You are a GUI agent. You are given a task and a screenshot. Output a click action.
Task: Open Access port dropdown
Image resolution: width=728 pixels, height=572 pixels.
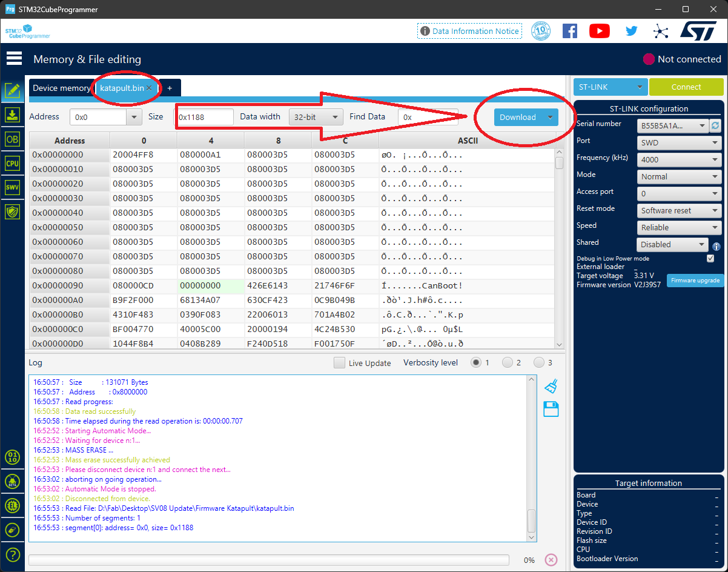click(680, 193)
